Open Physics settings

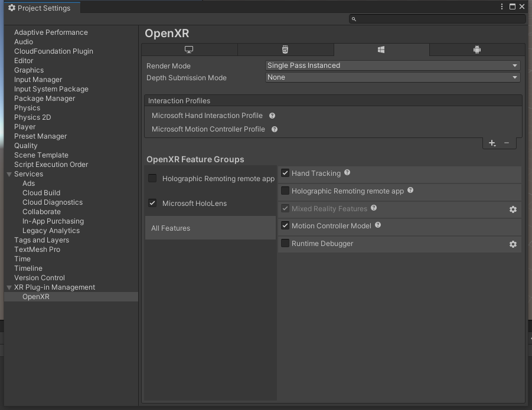coord(27,108)
